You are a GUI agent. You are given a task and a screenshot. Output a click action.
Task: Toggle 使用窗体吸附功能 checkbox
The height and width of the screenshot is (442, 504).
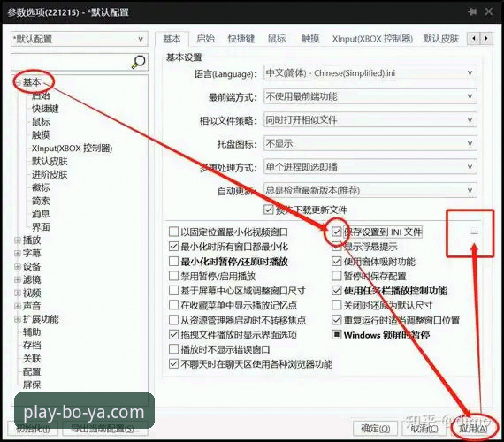[337, 262]
